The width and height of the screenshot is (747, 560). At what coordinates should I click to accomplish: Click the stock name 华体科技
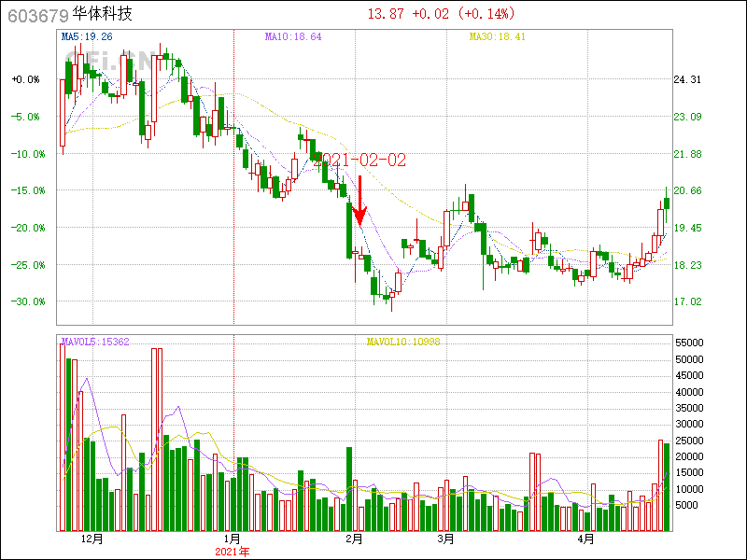pyautogui.click(x=102, y=16)
